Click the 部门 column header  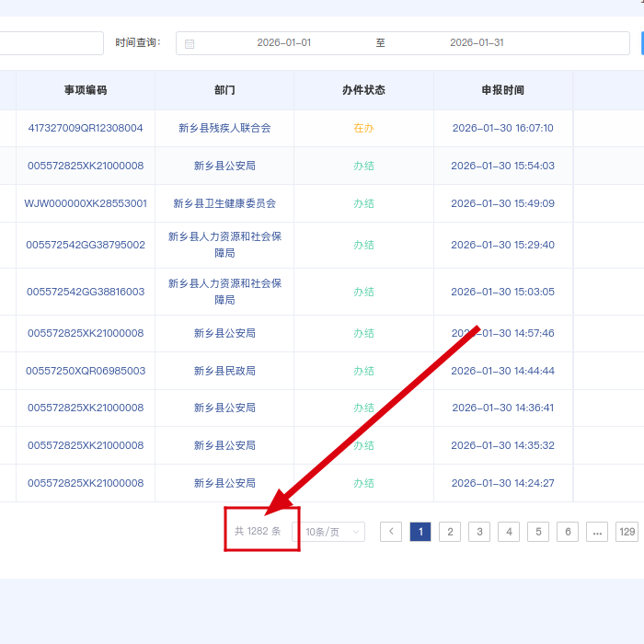(x=224, y=90)
